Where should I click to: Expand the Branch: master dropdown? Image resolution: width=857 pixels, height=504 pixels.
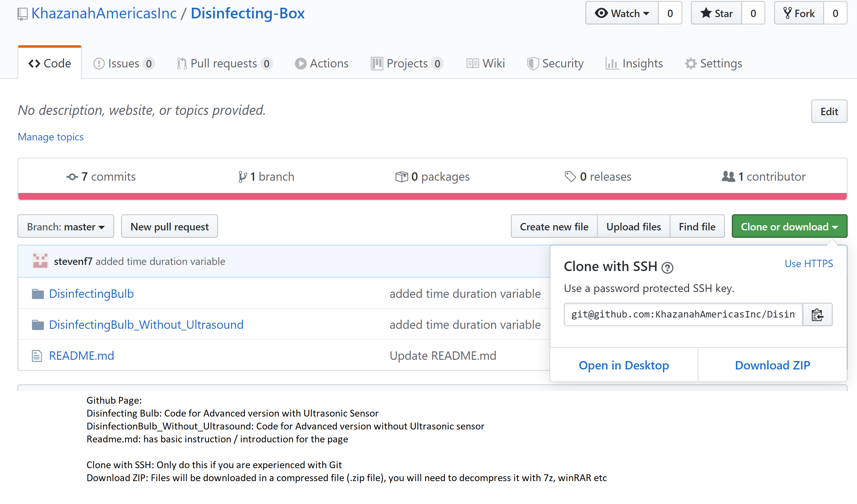pos(66,226)
